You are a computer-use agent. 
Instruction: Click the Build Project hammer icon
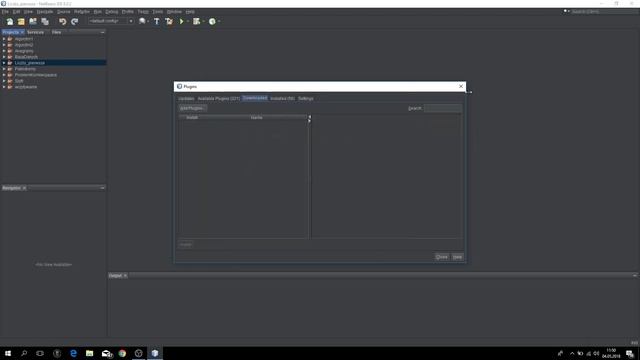[157, 21]
